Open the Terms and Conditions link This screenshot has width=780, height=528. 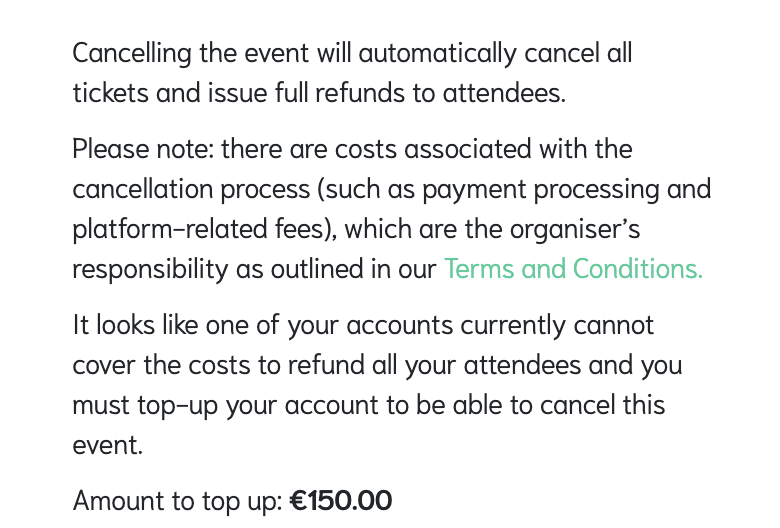tap(573, 269)
